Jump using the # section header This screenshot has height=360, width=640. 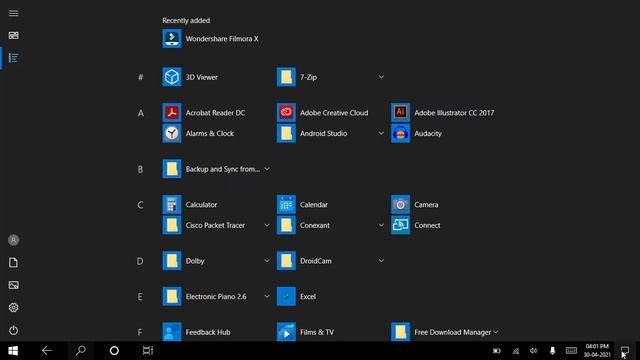coord(140,77)
